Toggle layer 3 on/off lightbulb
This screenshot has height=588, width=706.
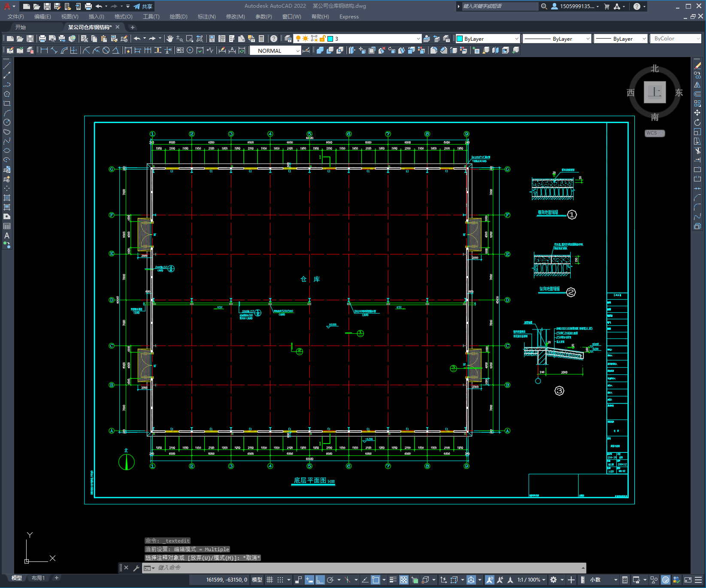click(x=298, y=39)
